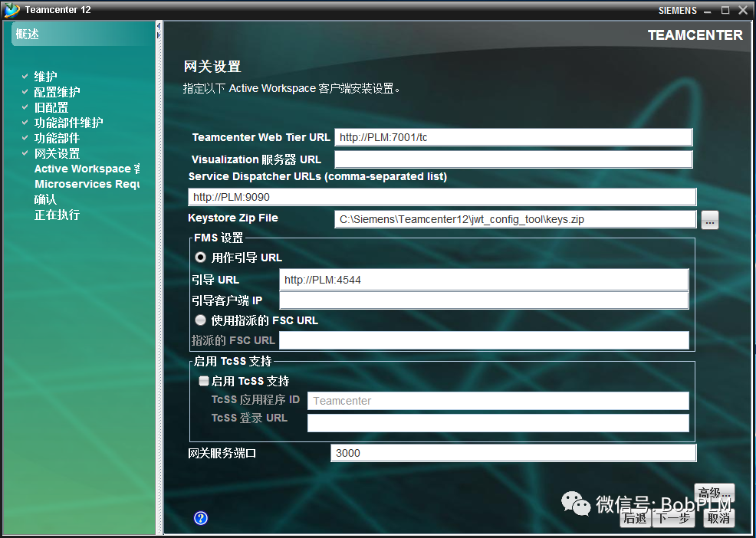Select Active Workspace step in sidebar

[87, 169]
